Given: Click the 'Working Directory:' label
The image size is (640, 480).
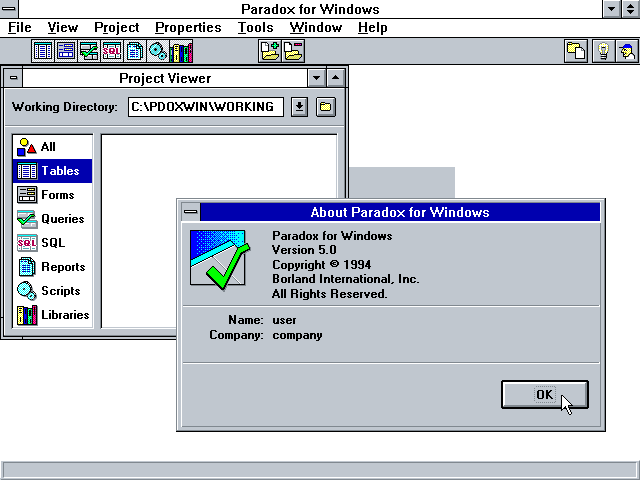Looking at the screenshot, I should tap(64, 107).
